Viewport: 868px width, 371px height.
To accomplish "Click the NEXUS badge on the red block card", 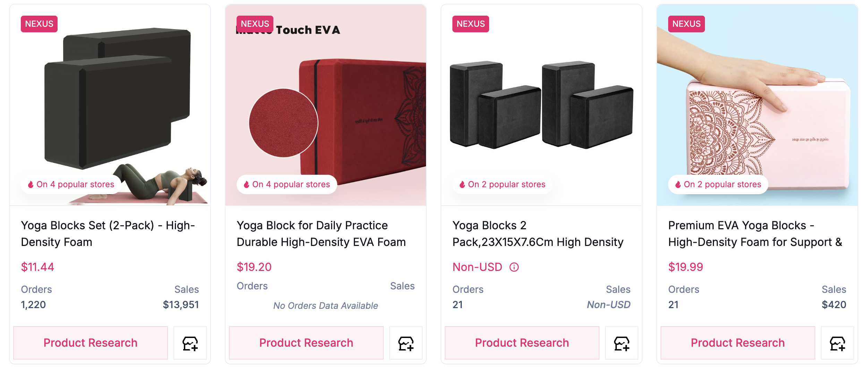I will 255,24.
